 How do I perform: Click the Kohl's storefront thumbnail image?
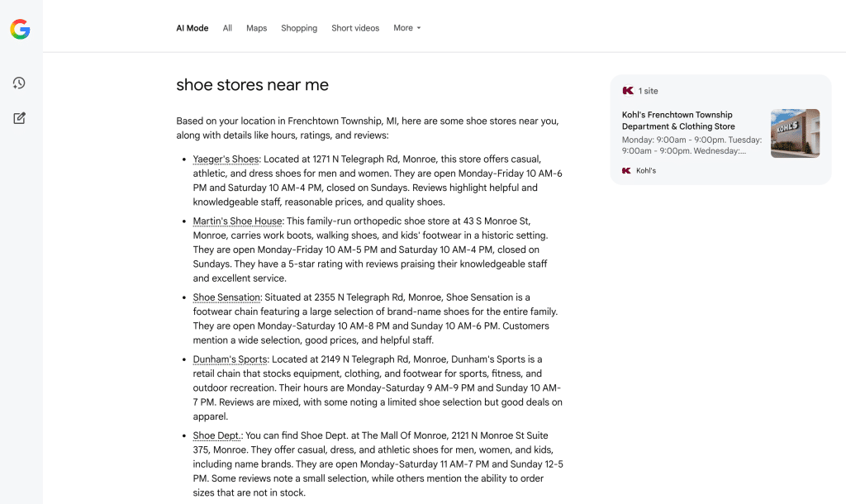795,133
